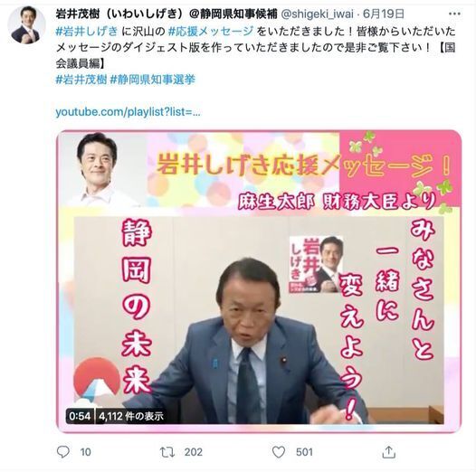The image size is (476, 472).
Task: Open the round profile avatar picture
Action: 26,25
